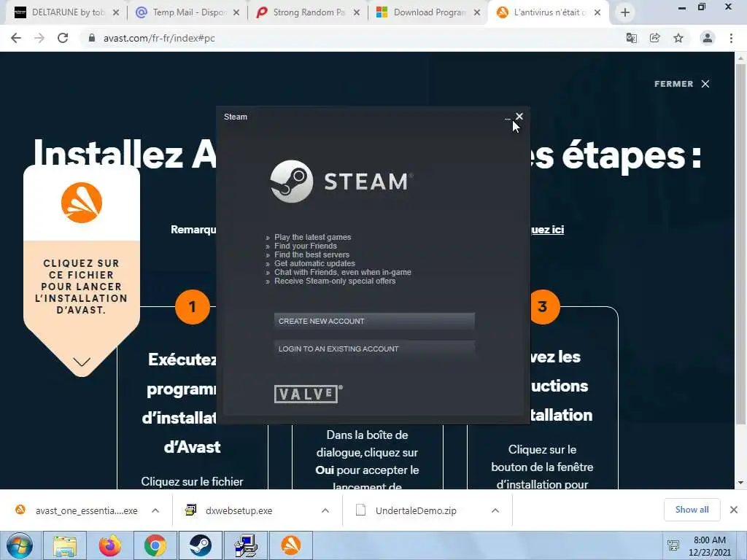Click the Avast logo on the download card
The width and height of the screenshot is (747, 560).
82,203
